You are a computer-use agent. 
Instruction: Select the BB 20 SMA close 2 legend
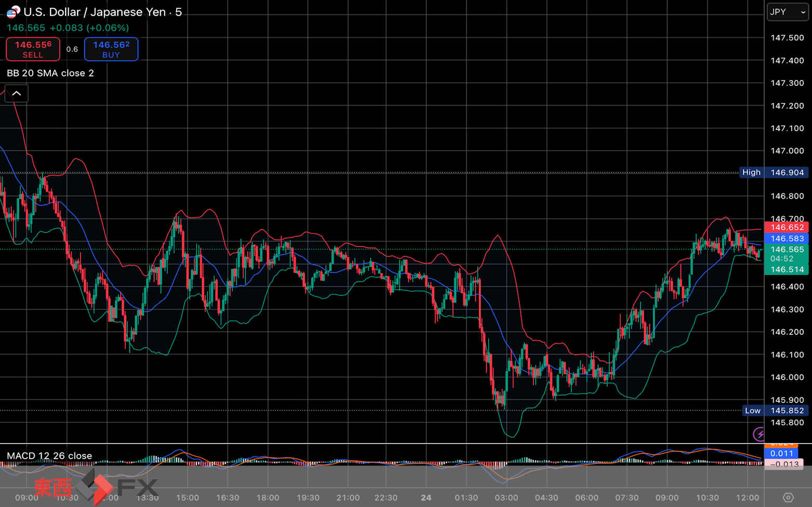pos(50,73)
